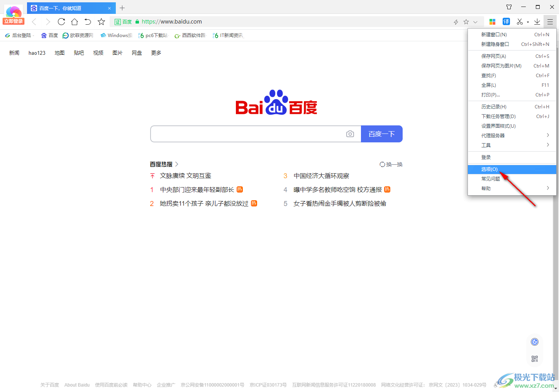Open the 欧菲资源网 bookmark

pyautogui.click(x=78, y=35)
